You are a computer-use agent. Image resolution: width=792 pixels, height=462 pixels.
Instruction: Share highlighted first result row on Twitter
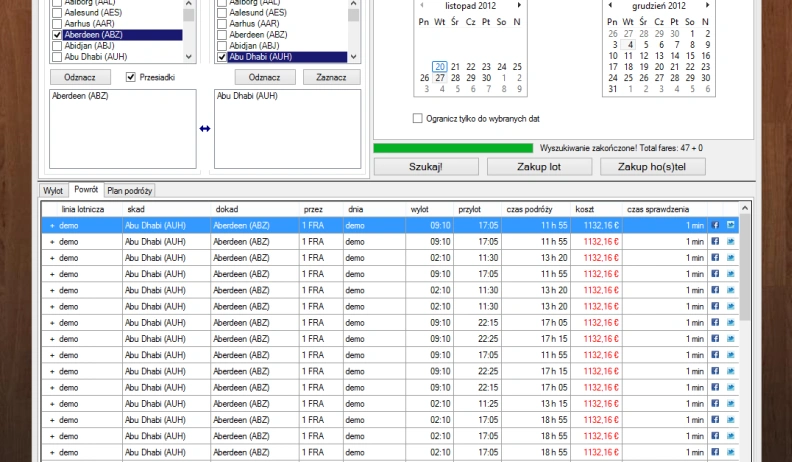730,225
